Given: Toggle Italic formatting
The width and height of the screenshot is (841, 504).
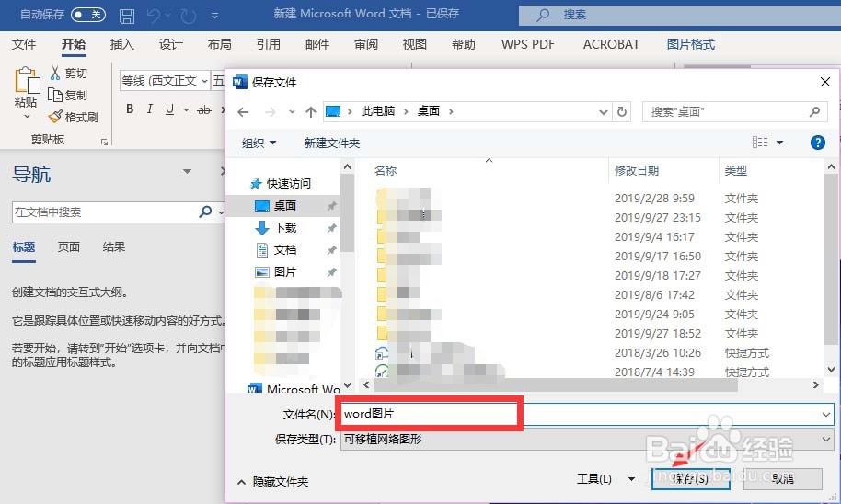Looking at the screenshot, I should click(x=150, y=109).
